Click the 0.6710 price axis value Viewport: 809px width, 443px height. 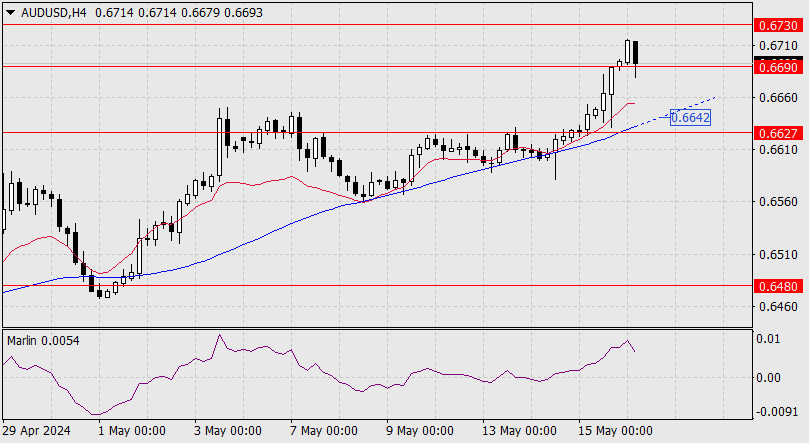click(778, 46)
